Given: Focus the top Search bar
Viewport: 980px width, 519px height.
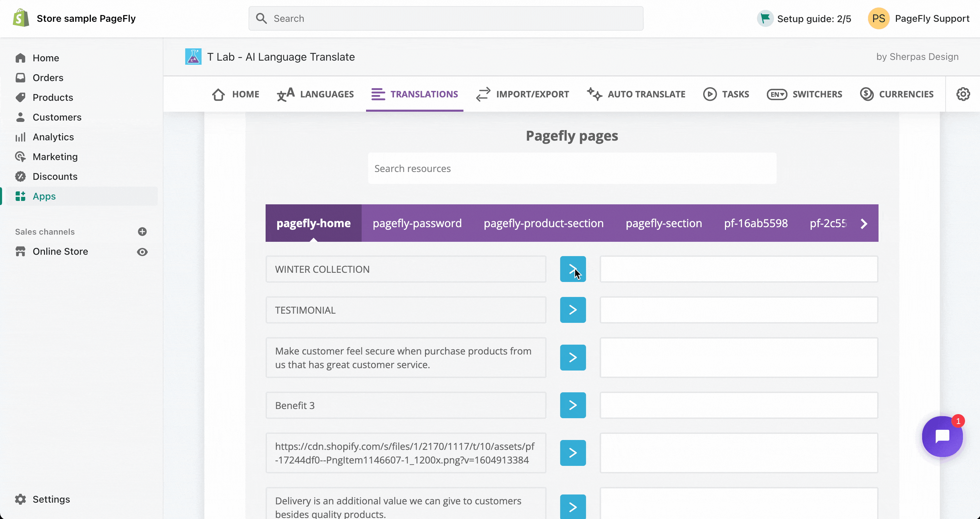Looking at the screenshot, I should (x=446, y=18).
